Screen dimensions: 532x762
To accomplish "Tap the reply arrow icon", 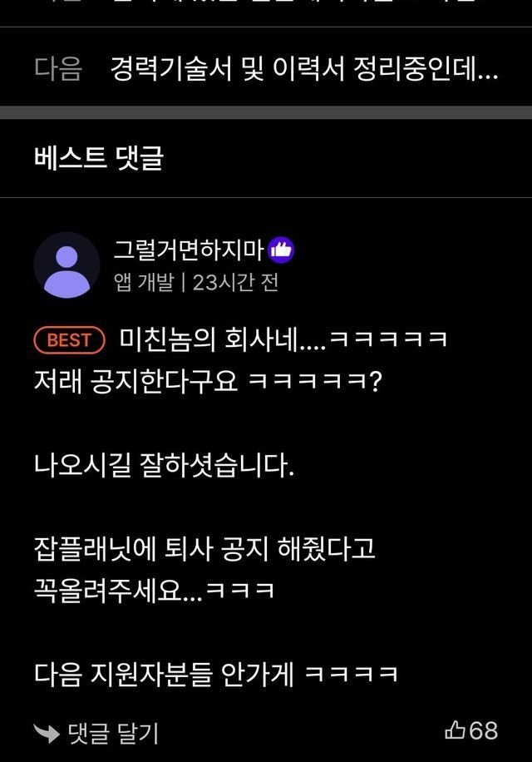I will tap(47, 733).
